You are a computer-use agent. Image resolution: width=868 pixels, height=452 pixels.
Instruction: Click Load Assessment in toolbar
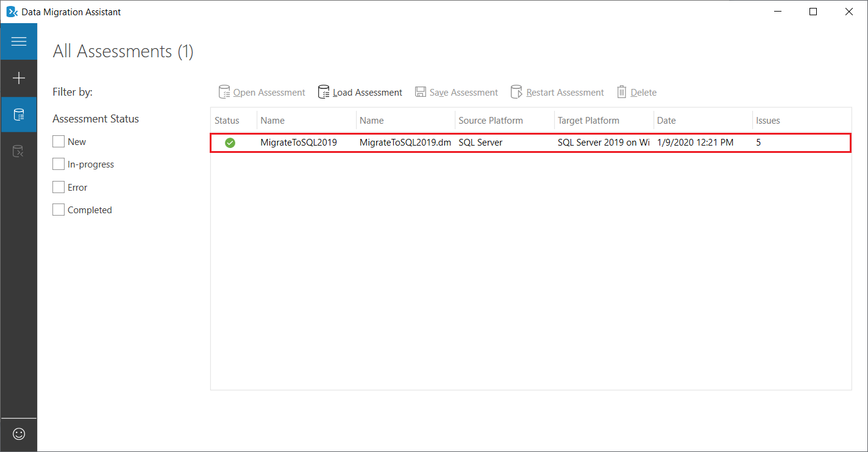(360, 93)
